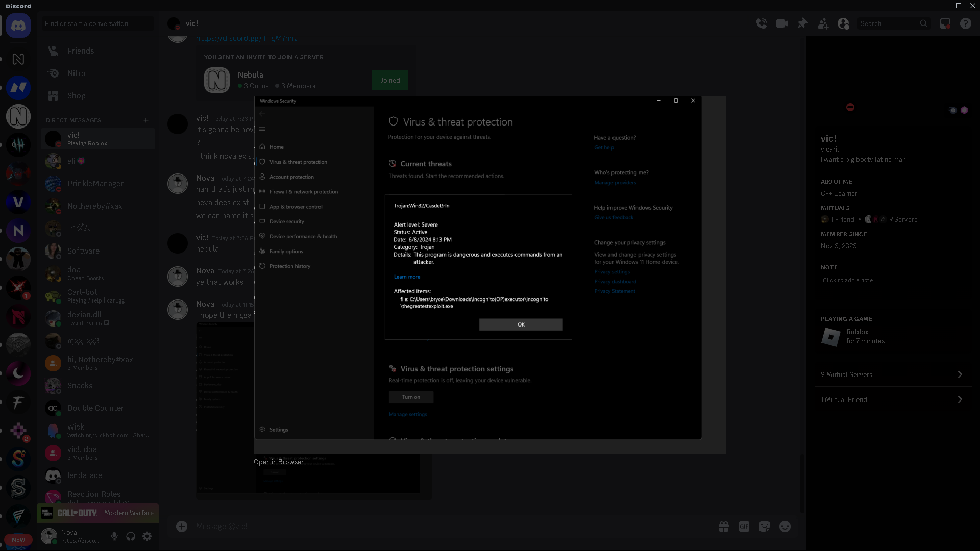Send a gift icon
980x551 pixels.
(724, 527)
